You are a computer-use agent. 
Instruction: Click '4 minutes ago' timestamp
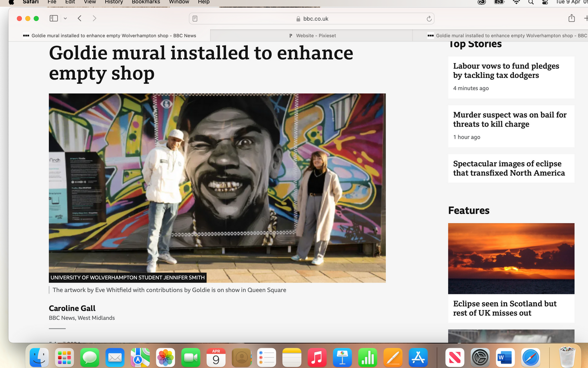coord(471,88)
